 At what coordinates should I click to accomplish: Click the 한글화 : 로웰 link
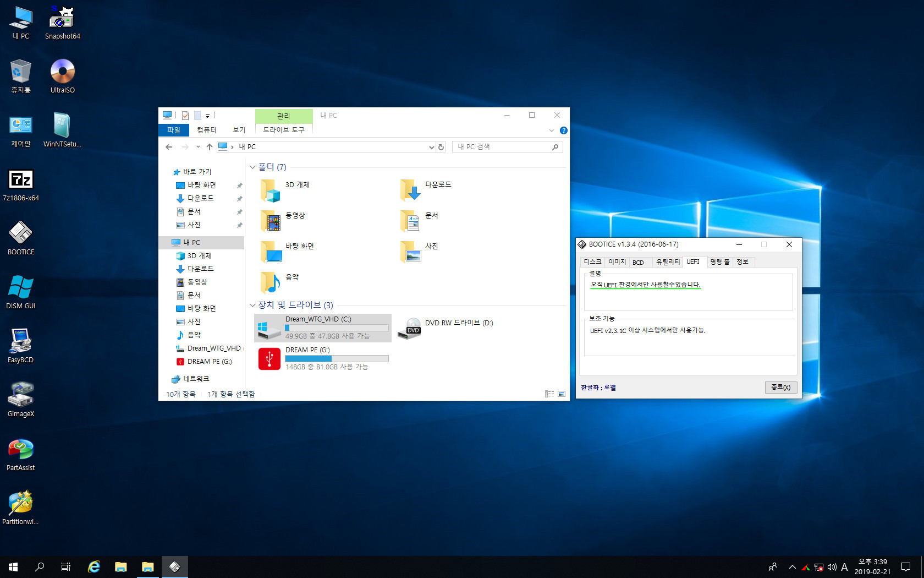pyautogui.click(x=598, y=388)
